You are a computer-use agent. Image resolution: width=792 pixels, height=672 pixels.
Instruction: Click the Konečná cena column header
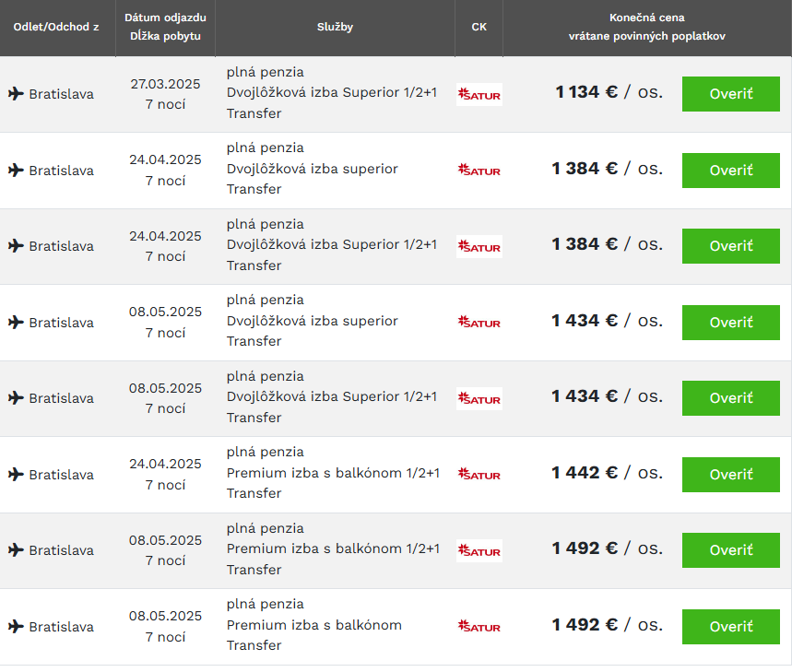click(x=646, y=18)
